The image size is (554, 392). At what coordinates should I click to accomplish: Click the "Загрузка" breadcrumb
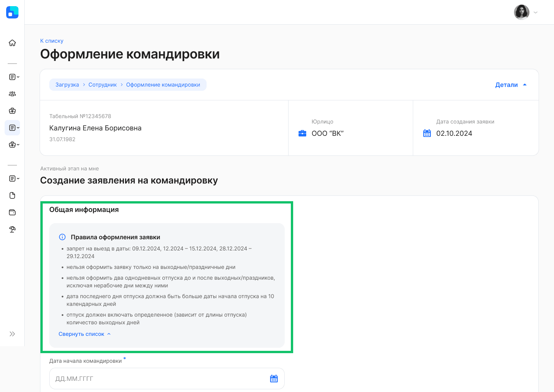67,85
